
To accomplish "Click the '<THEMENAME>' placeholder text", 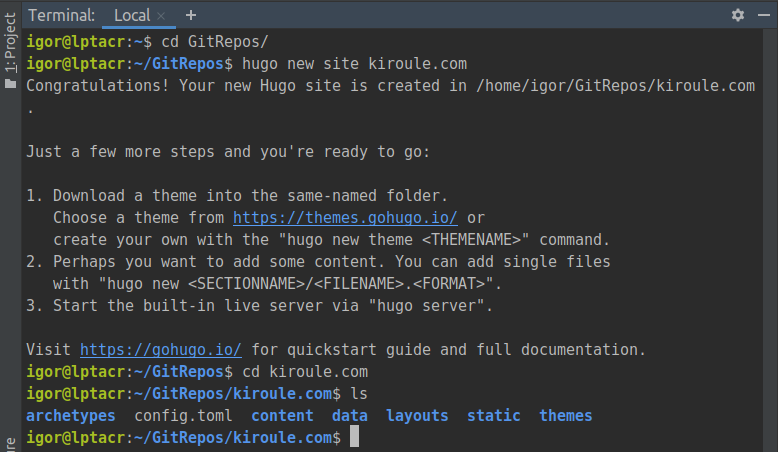I will [x=471, y=240].
